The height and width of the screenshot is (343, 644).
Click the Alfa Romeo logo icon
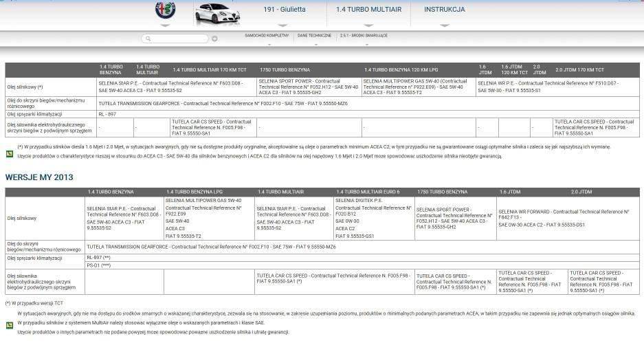(x=165, y=10)
